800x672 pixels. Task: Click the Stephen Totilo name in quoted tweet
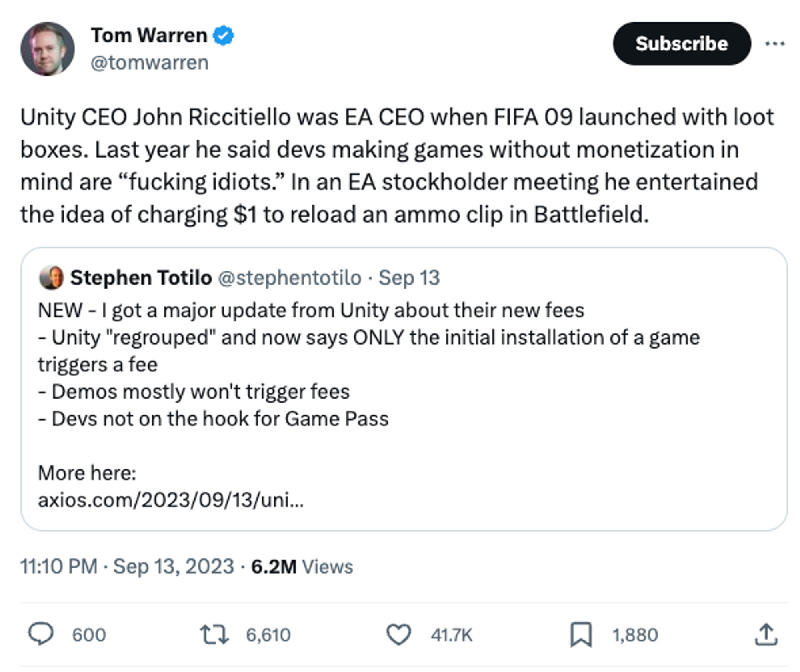coord(141,277)
